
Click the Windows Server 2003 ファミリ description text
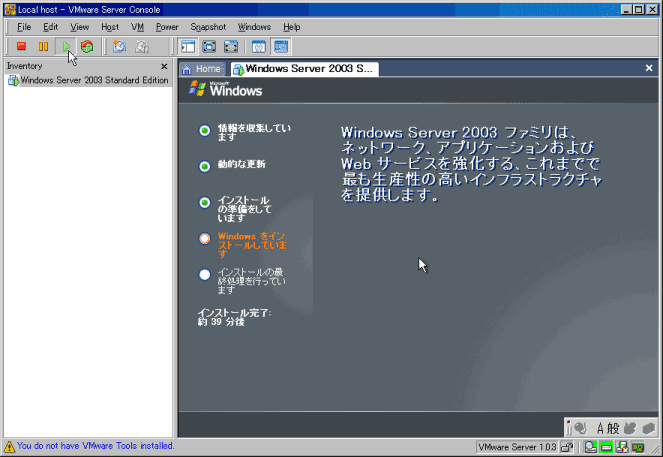pyautogui.click(x=471, y=164)
